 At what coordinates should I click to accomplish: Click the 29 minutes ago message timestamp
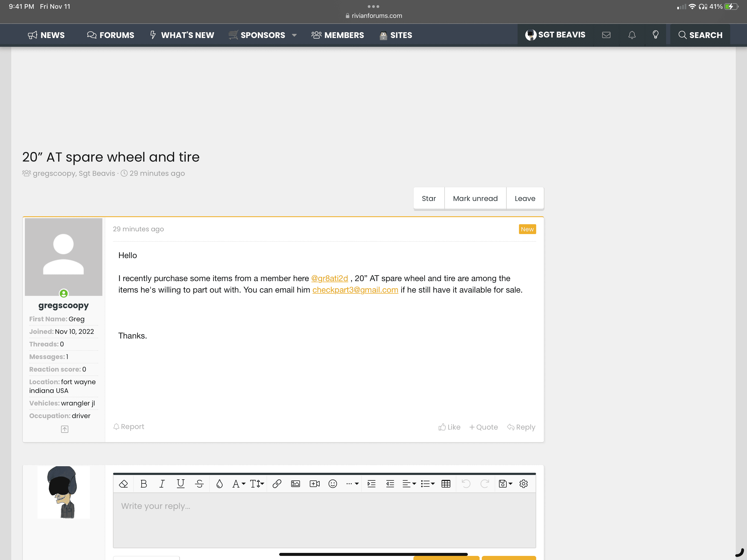[x=138, y=229]
